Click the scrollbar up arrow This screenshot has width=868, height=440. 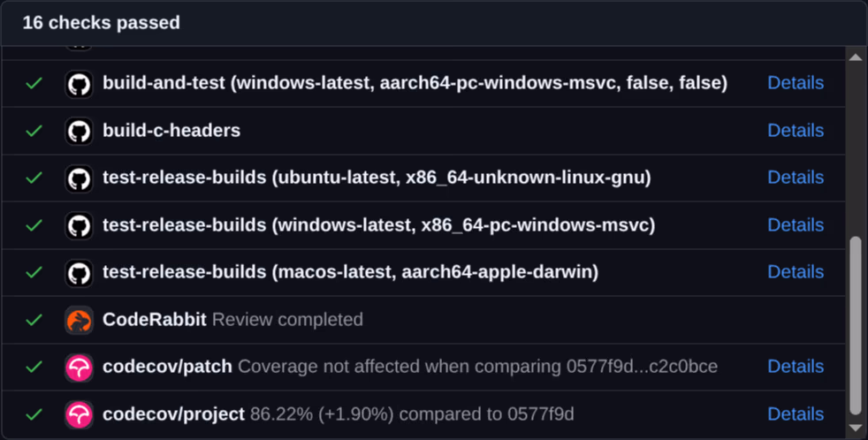coord(855,57)
